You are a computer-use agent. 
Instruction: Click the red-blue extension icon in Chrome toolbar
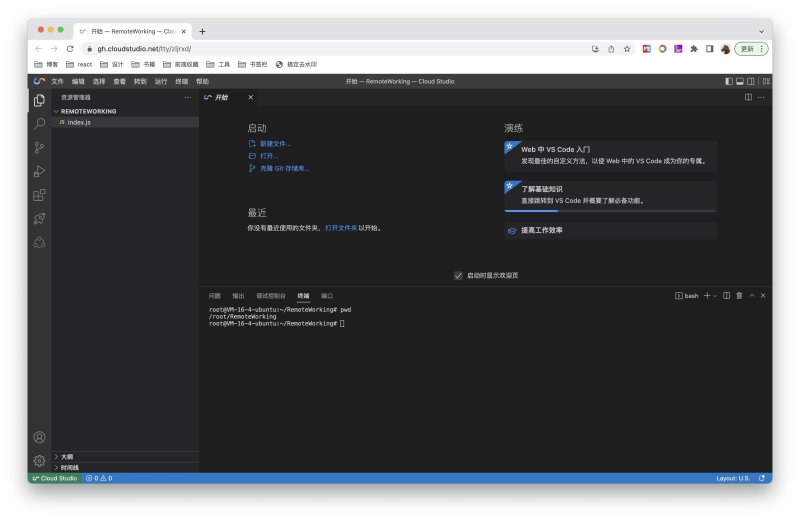tap(646, 49)
